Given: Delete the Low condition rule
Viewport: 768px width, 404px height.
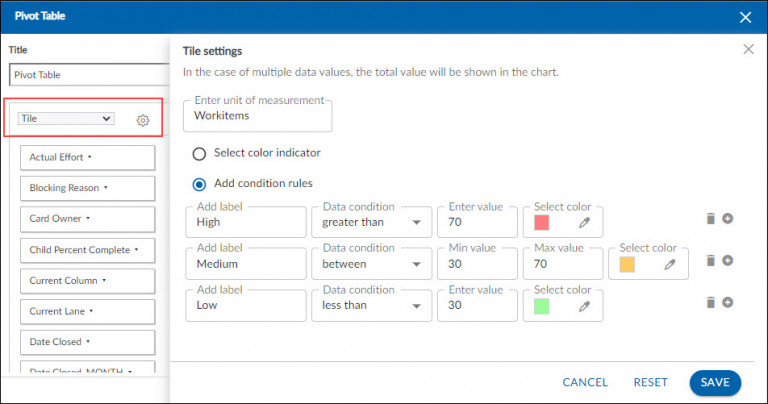Looking at the screenshot, I should (x=711, y=303).
